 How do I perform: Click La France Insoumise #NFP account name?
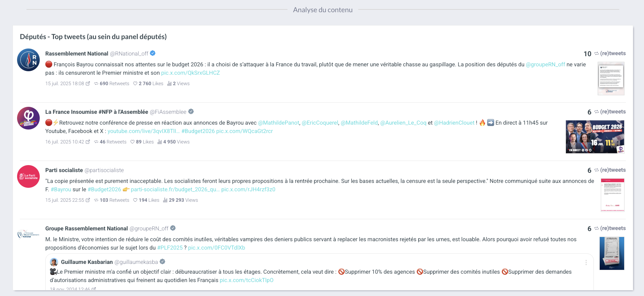tap(97, 112)
